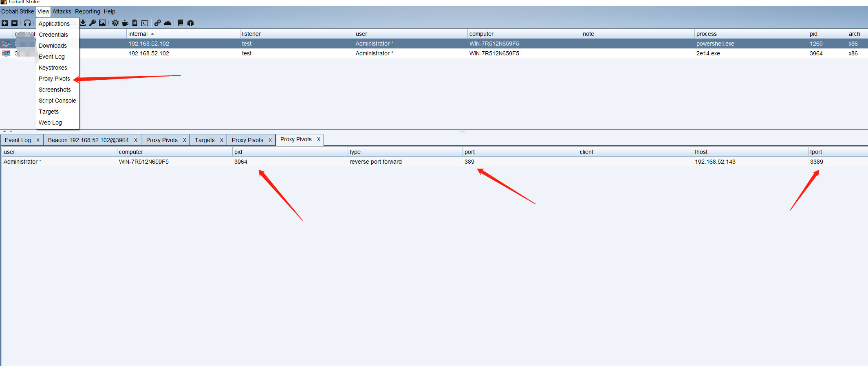Sort sessions by the internal column
Screen dimensions: 868x366
[183, 34]
